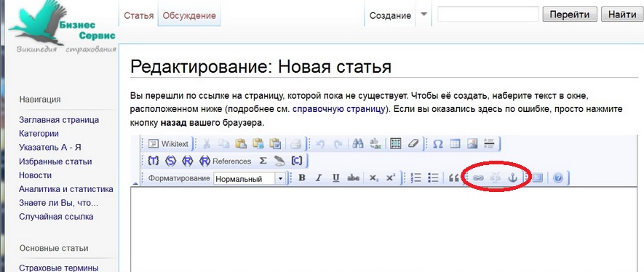Expand the arrow next to Создание
644x272 pixels.
[424, 14]
